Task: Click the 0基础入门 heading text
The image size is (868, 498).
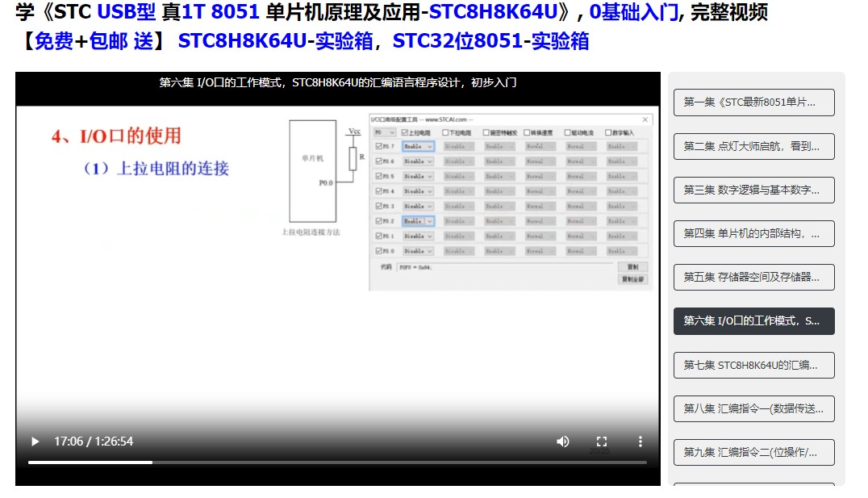Action: click(634, 11)
